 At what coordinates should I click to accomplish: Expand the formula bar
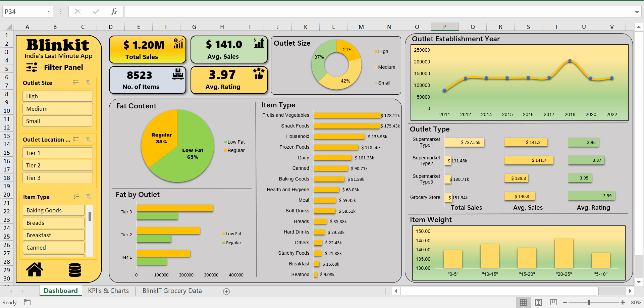(x=637, y=12)
